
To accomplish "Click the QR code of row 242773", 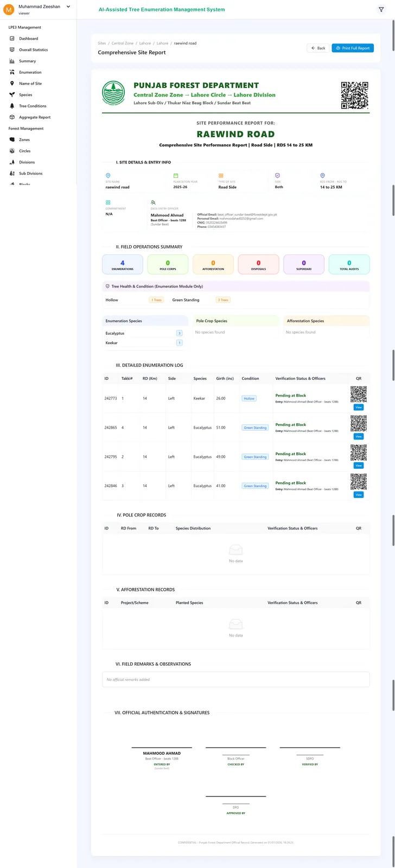I will coord(359,394).
